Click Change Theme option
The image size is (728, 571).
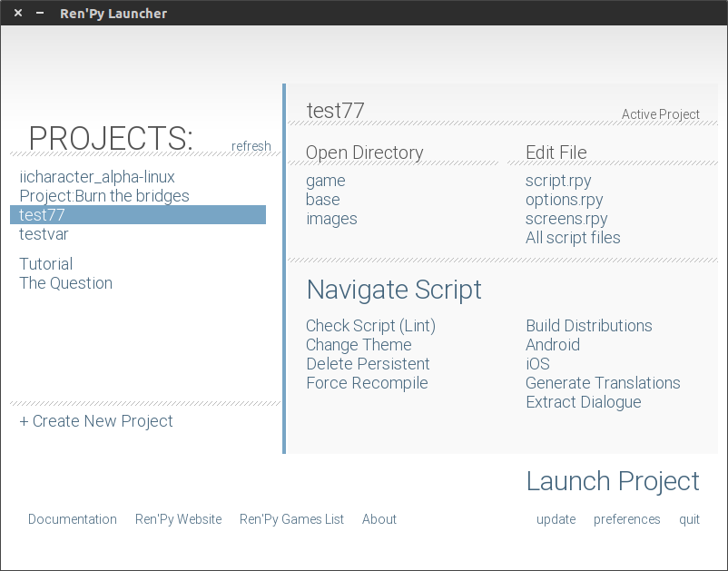359,345
